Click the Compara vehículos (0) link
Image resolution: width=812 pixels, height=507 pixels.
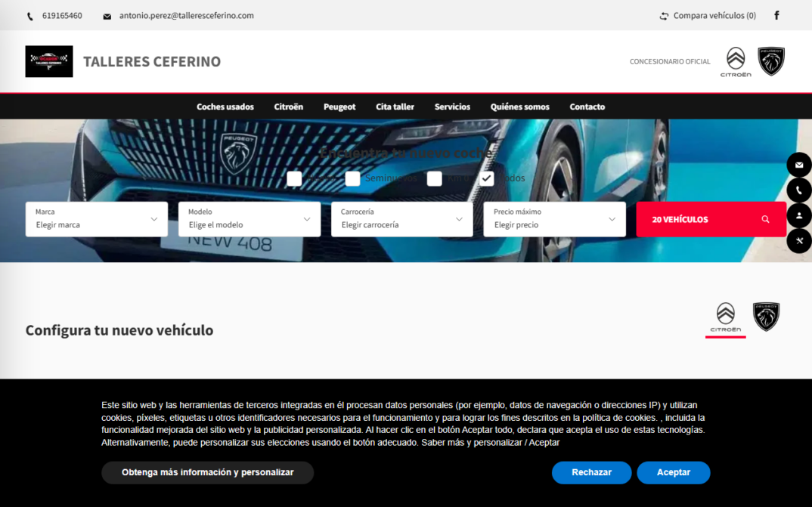714,16
